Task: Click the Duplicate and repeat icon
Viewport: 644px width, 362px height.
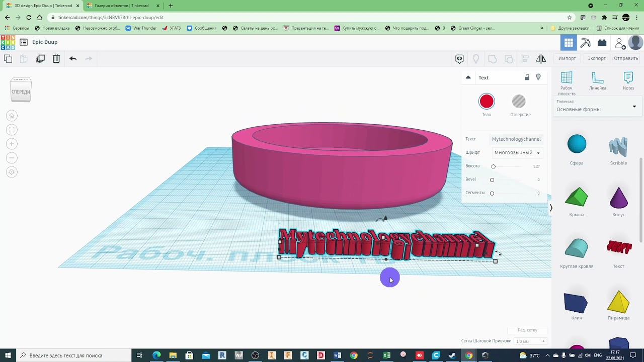Action: point(40,59)
